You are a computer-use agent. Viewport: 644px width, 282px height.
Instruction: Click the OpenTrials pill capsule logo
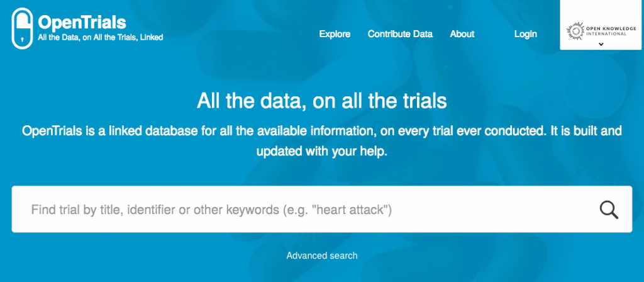pyautogui.click(x=22, y=28)
